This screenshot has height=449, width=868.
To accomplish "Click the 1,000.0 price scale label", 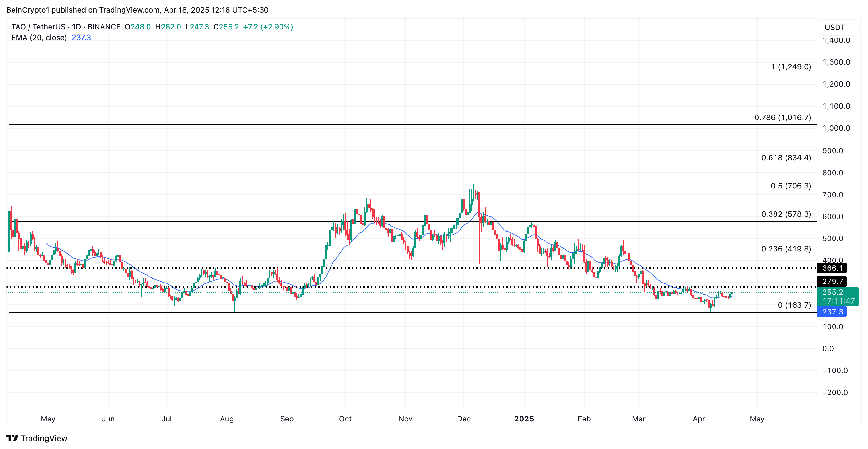I will point(836,128).
